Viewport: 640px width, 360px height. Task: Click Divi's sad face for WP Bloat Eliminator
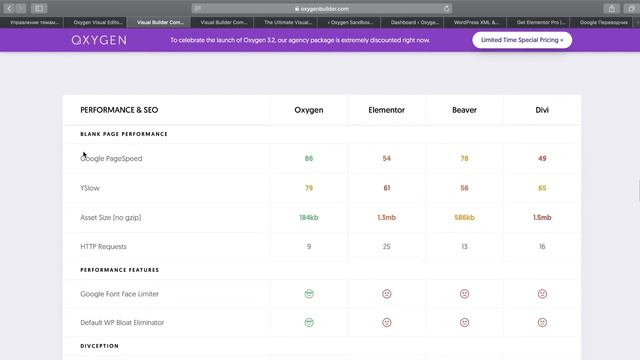542,322
